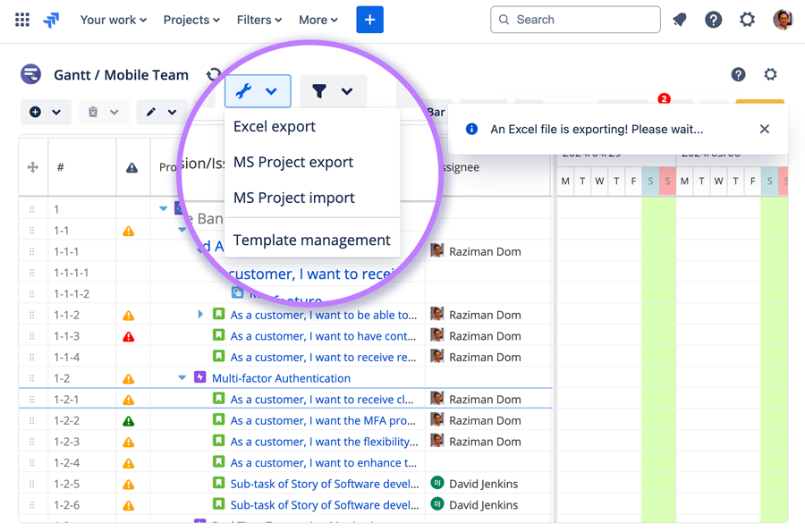Click orange warning icon in row 1-1
Image resolution: width=805 pixels, height=532 pixels.
128,232
